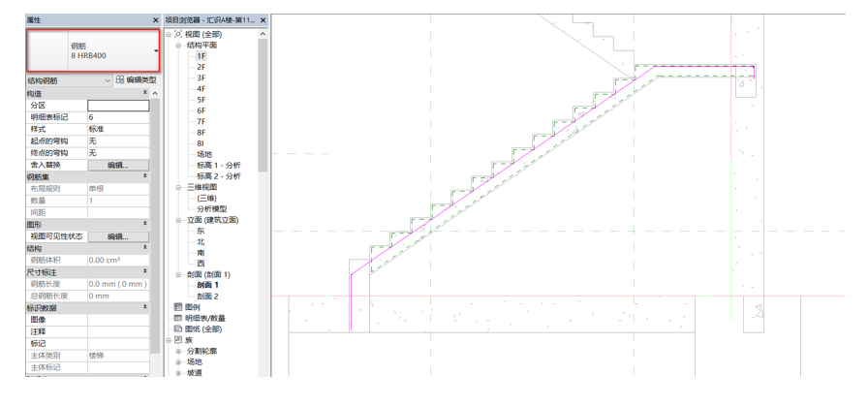Click the 图例 legend icon in browser
868x406 pixels.
point(177,307)
